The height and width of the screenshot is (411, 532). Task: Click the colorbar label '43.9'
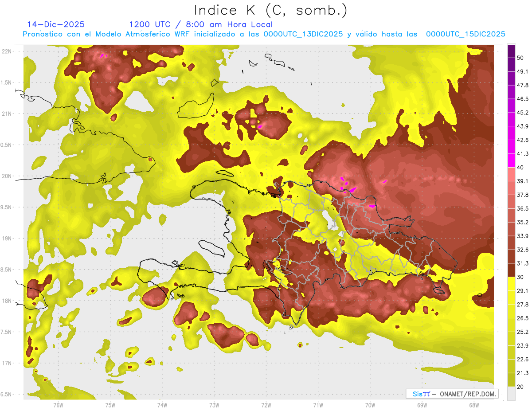[x=523, y=126]
